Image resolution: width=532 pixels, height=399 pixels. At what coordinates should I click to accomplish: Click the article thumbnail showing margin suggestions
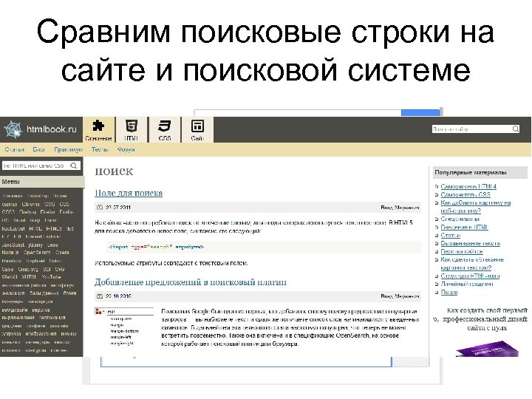pos(124,327)
